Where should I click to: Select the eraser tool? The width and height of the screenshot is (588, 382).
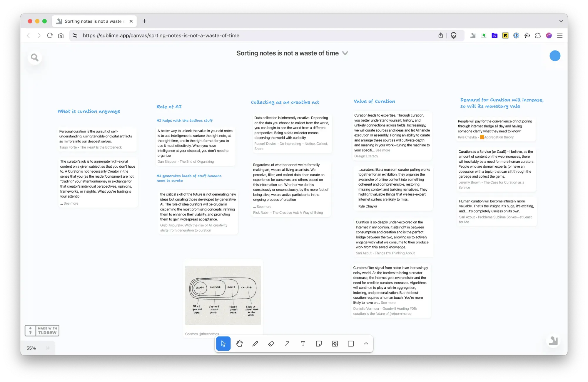click(271, 344)
